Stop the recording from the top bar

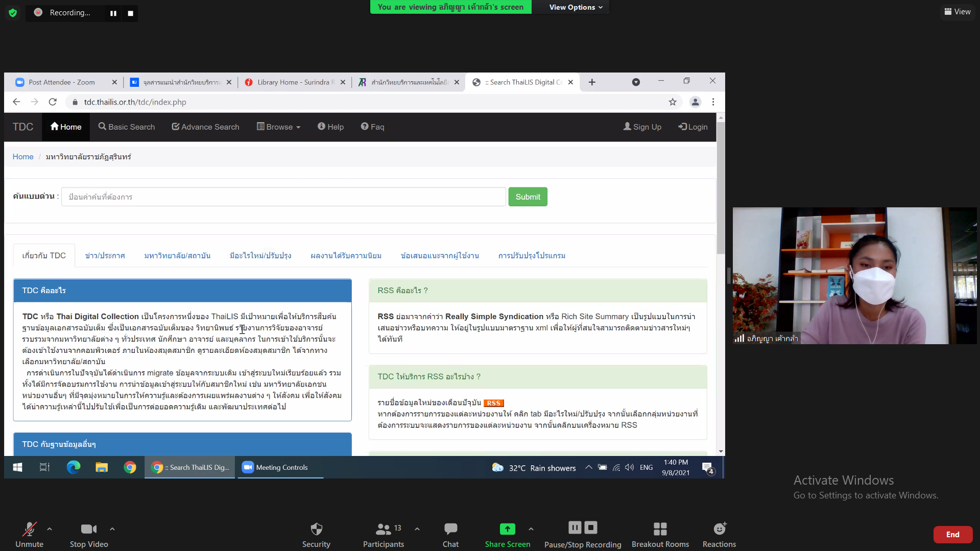(x=130, y=13)
